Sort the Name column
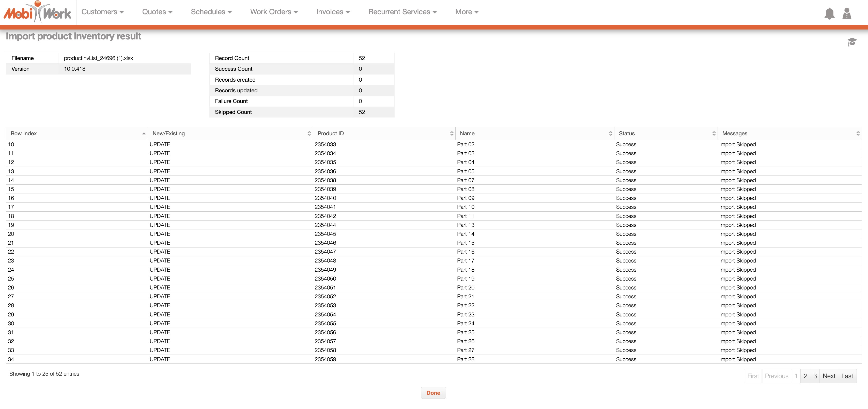Screen dimensions: 868x409 point(610,134)
